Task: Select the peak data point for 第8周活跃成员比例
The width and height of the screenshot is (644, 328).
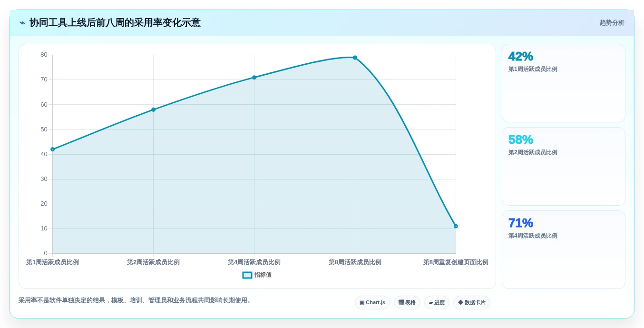Action: (355, 58)
